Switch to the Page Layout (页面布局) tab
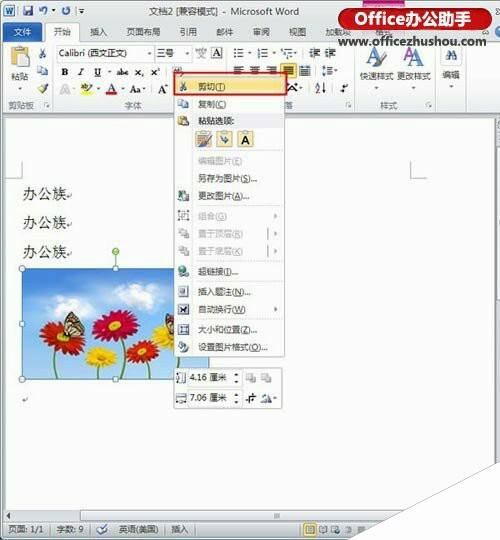The width and height of the screenshot is (500, 540). click(x=143, y=32)
